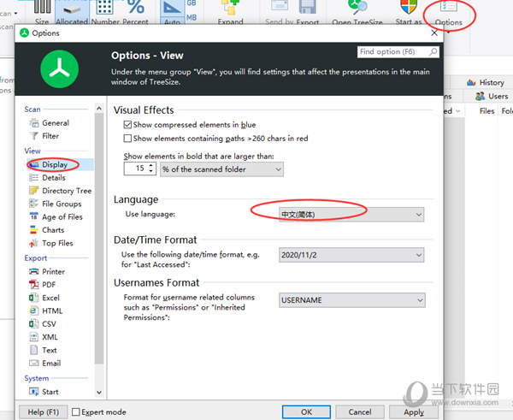Close the Options dialog
The width and height of the screenshot is (513, 420).
coord(434,33)
